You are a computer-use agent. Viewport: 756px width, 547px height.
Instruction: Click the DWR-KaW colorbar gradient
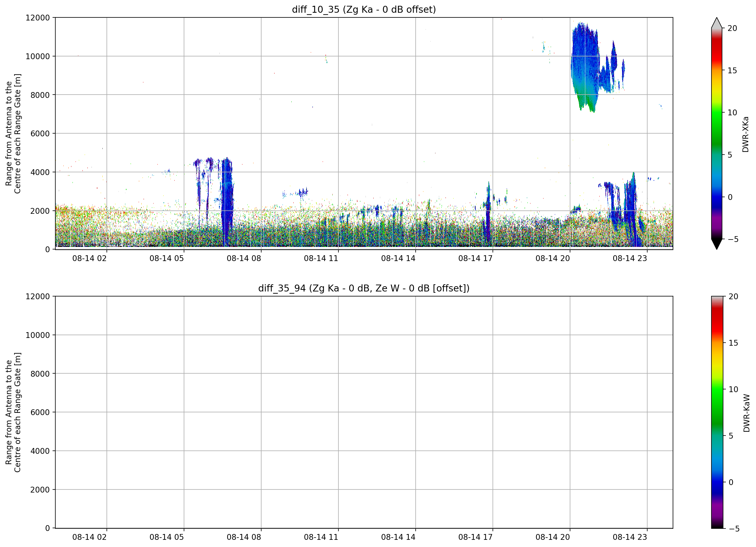(717, 412)
